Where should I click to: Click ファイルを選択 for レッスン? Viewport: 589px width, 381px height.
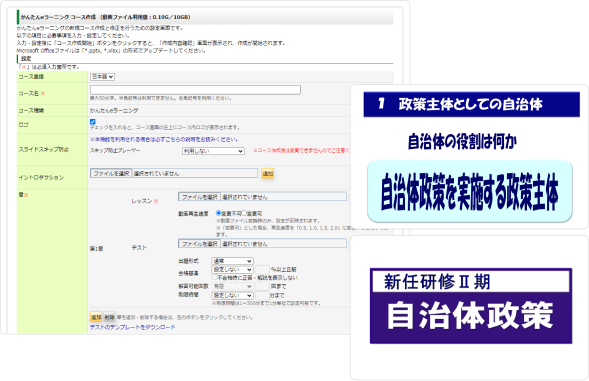pyautogui.click(x=199, y=197)
